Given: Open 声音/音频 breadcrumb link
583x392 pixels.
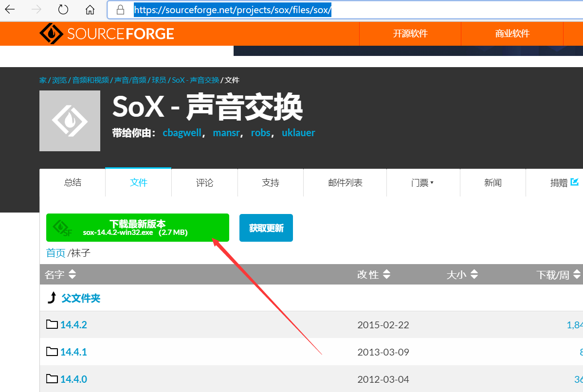Looking at the screenshot, I should click(x=130, y=80).
